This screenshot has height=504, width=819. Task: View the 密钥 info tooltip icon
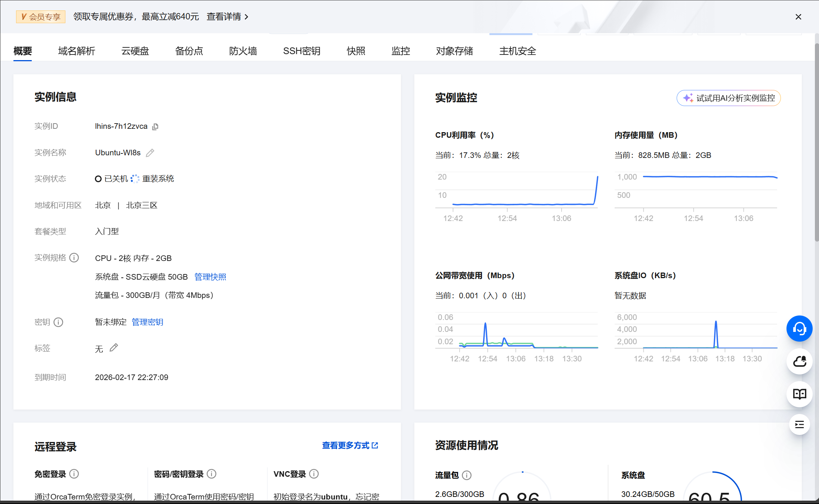[59, 322]
